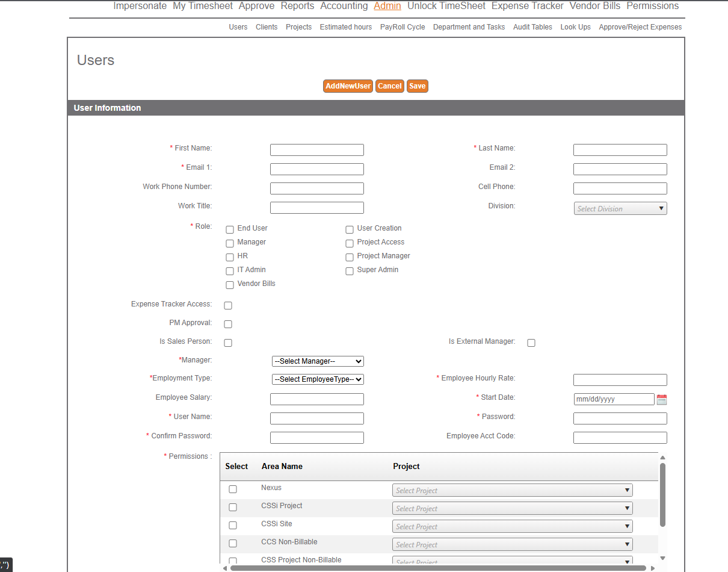The image size is (728, 572).
Task: Focus the Confirm Password input field
Action: click(x=317, y=438)
